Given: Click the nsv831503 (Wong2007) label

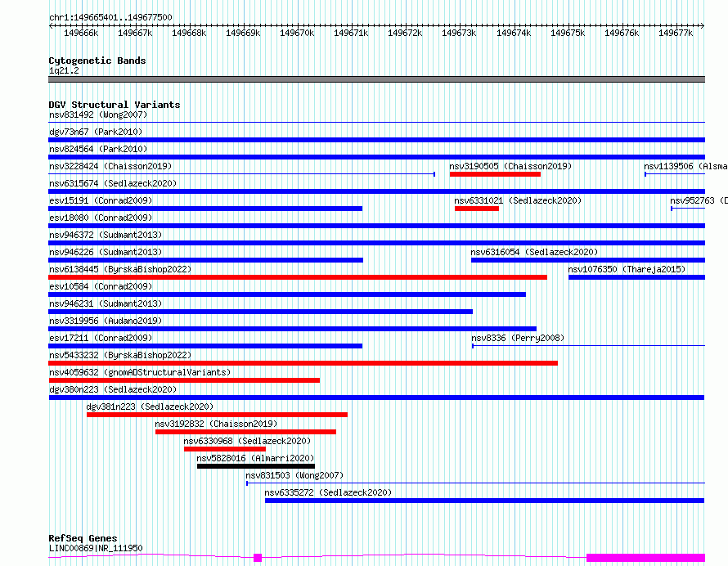Looking at the screenshot, I should (x=294, y=475).
